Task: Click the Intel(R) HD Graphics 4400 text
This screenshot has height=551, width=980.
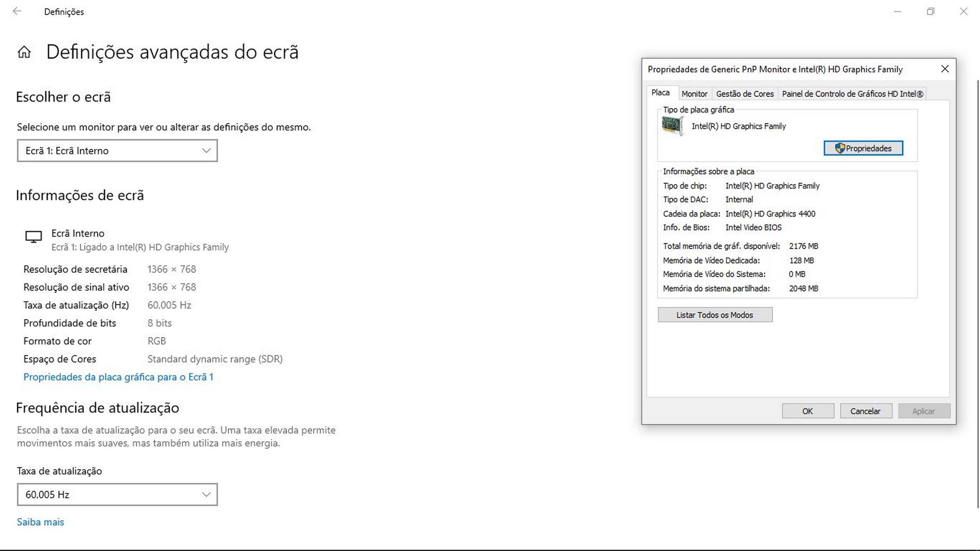Action: click(x=770, y=213)
